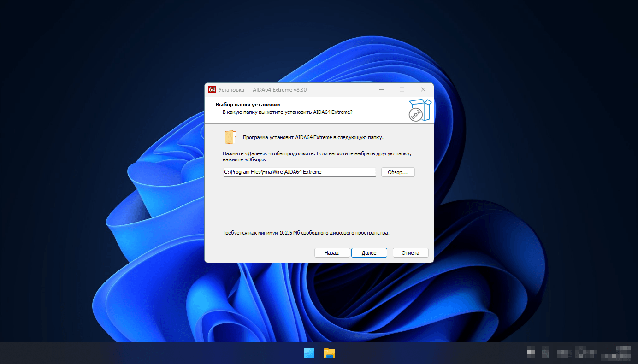Click the text 'Программа установит AIDA64 Extreme в следующую папку.'
638x364 pixels.
pyautogui.click(x=313, y=137)
